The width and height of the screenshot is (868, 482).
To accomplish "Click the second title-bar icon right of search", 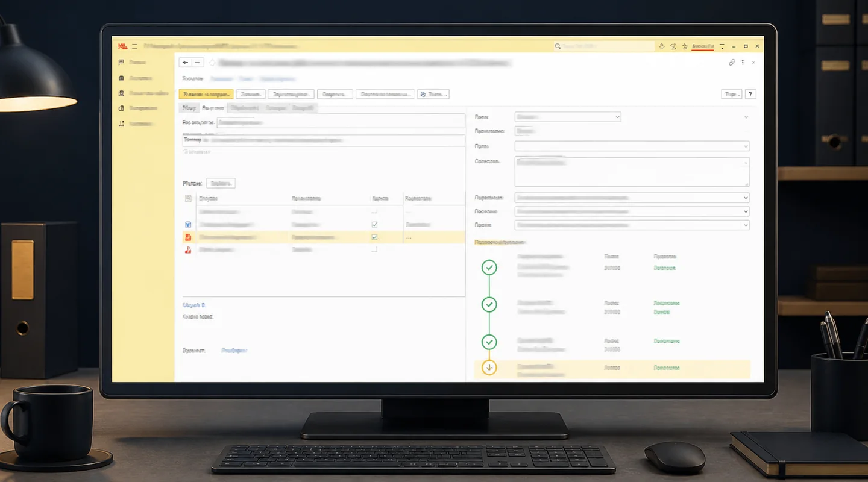I will pyautogui.click(x=673, y=46).
